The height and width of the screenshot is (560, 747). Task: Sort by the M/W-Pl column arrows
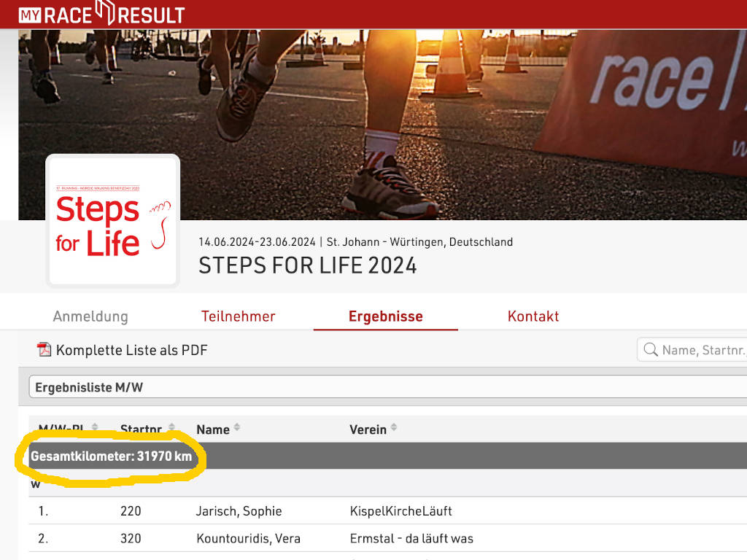95,427
